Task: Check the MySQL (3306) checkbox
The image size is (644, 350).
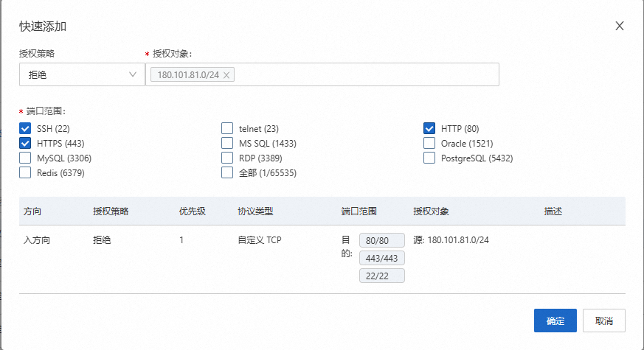Action: [25, 158]
